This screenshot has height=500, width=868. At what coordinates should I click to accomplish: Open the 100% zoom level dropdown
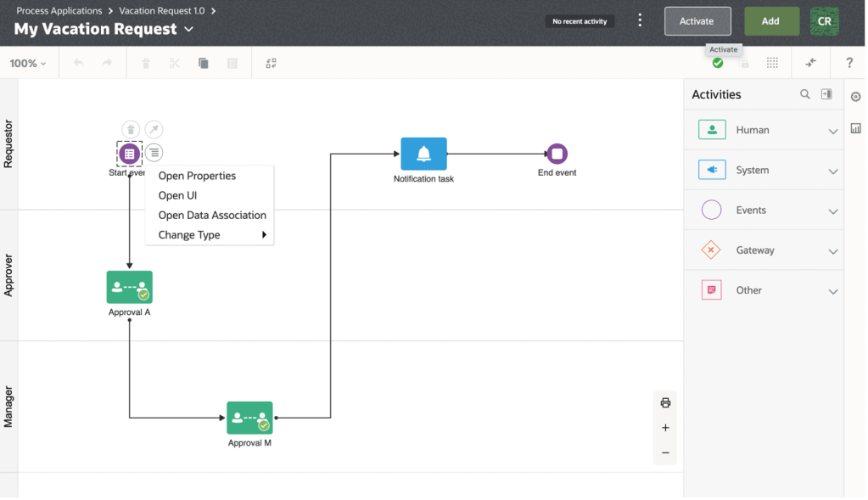coord(28,64)
